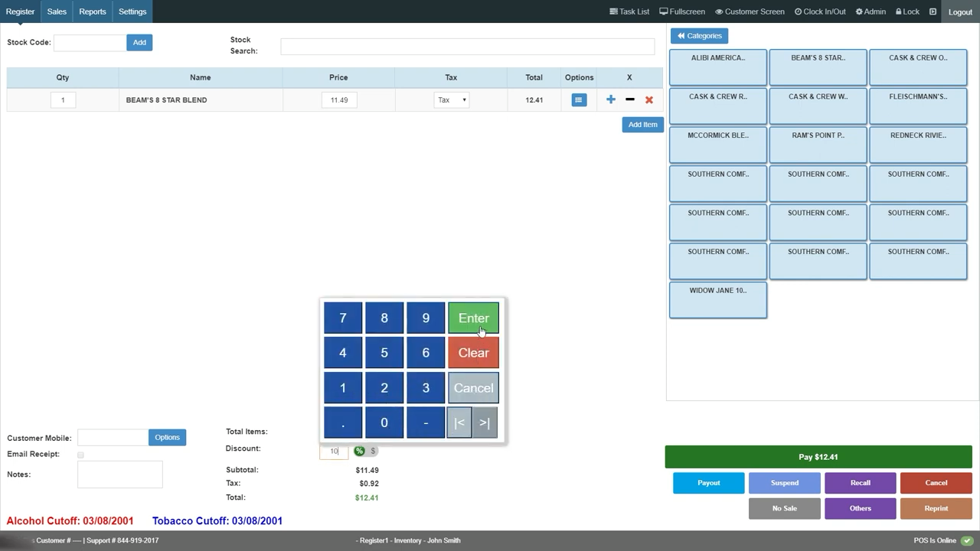980x551 pixels.
Task: Cancel the sale with the red Cancel button
Action: click(x=936, y=483)
